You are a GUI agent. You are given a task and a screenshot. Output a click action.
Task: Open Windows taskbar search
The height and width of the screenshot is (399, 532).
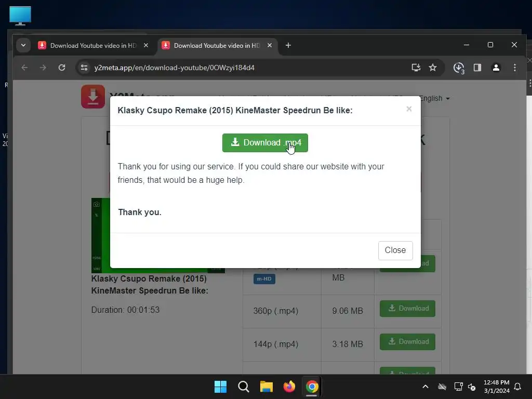coord(244,387)
